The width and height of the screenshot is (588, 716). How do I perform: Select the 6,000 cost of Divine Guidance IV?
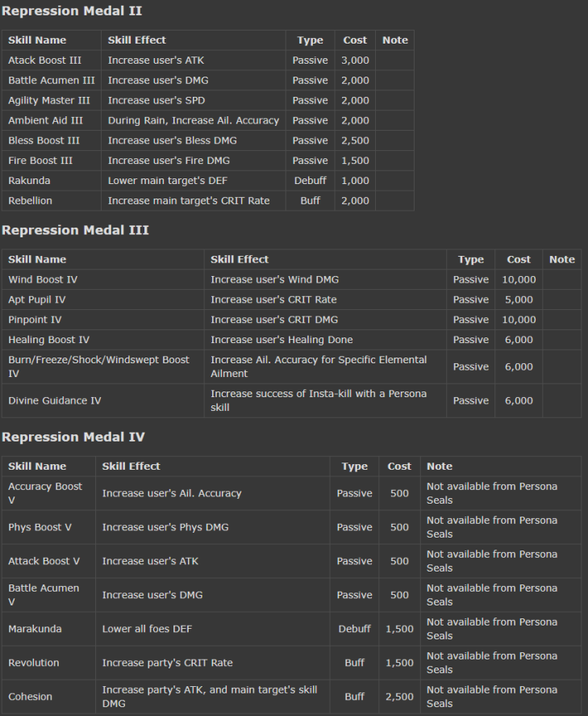(519, 400)
